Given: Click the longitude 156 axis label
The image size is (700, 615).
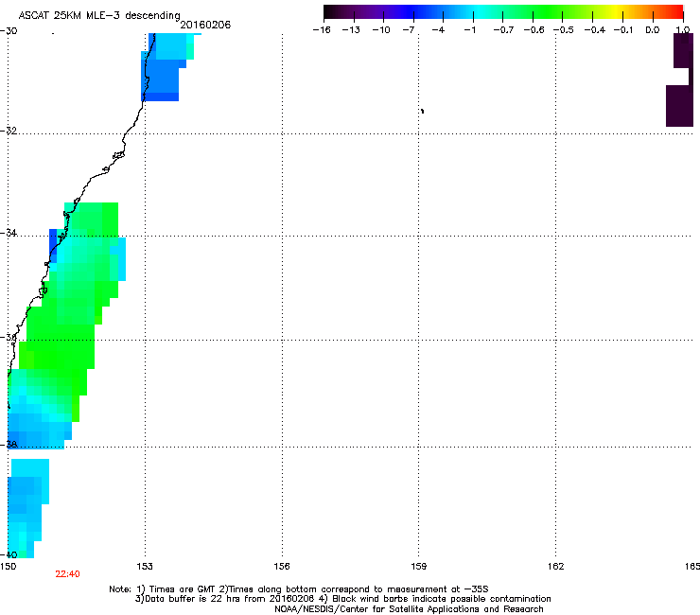Looking at the screenshot, I should coord(282,567).
